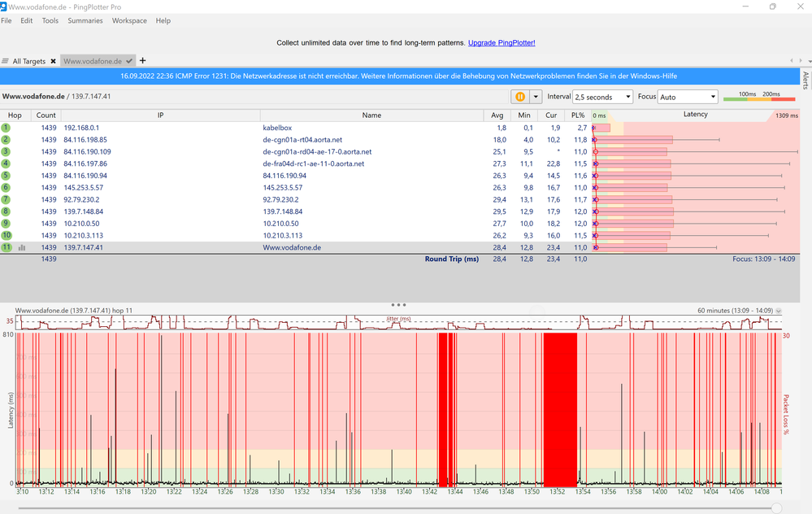Click the latency scale color legend bar
Viewport: 812px width, 514px height.
pyautogui.click(x=760, y=99)
